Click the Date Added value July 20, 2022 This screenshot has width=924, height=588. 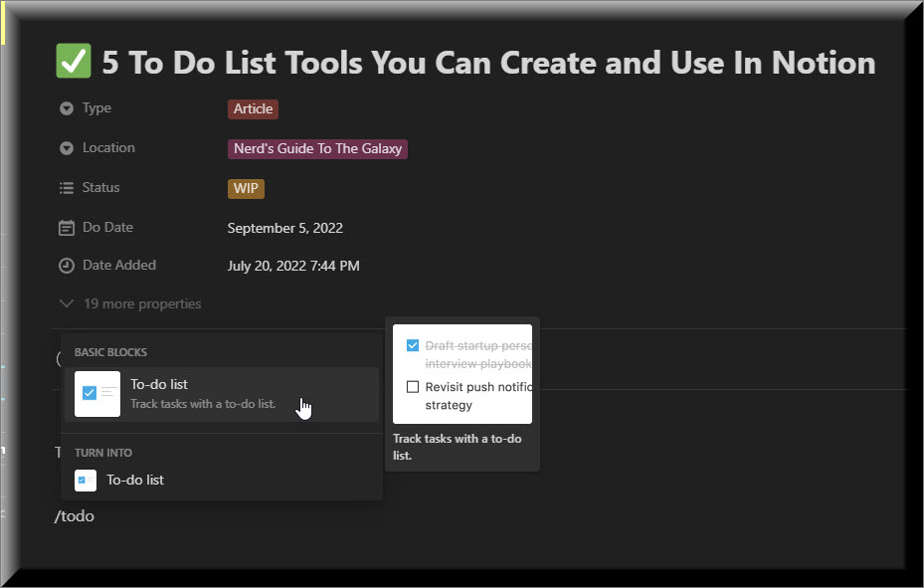tap(293, 266)
